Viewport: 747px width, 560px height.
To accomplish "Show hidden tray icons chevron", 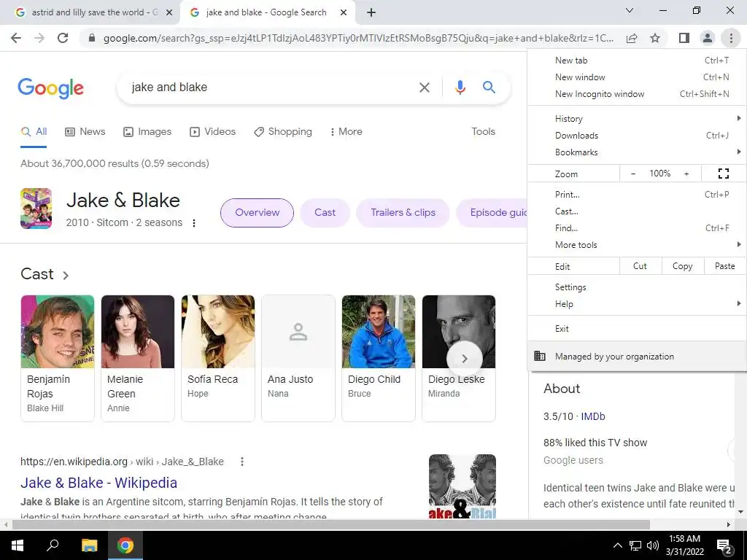I will [x=617, y=545].
